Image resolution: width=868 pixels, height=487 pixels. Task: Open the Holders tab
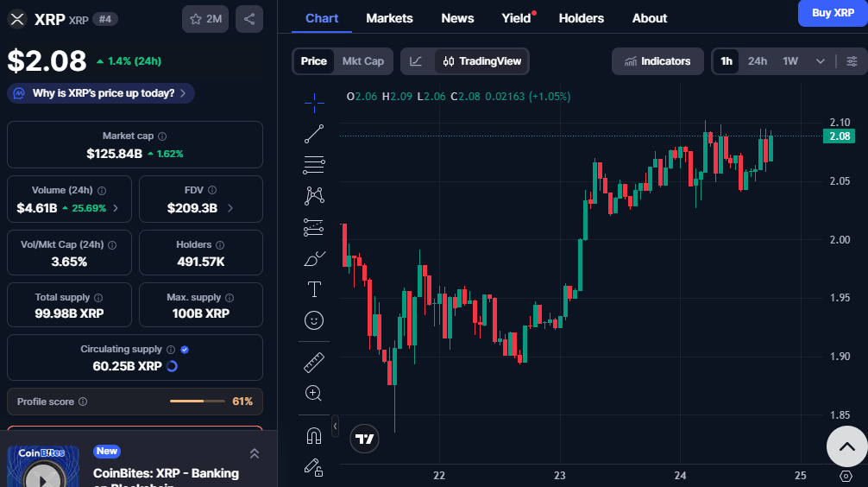[x=581, y=18]
